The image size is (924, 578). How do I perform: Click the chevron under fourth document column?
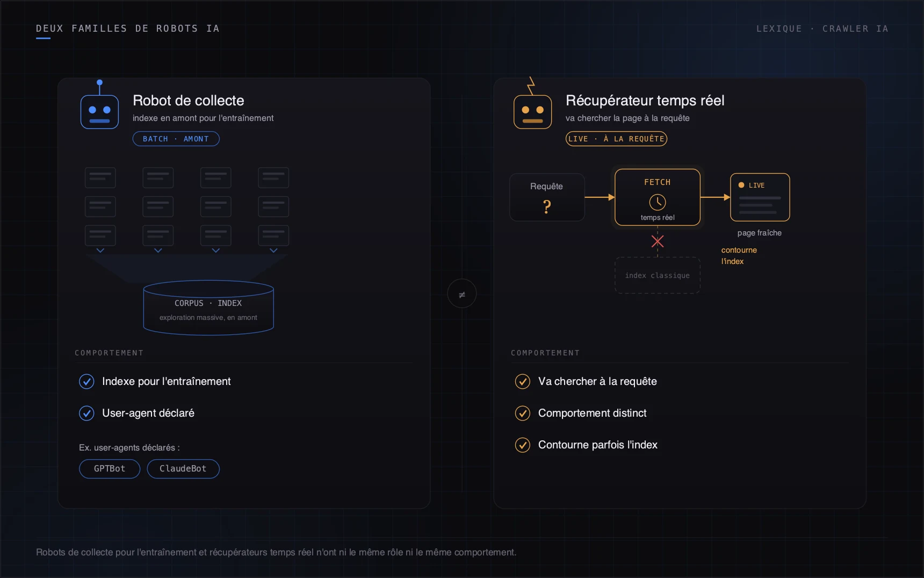(x=273, y=251)
